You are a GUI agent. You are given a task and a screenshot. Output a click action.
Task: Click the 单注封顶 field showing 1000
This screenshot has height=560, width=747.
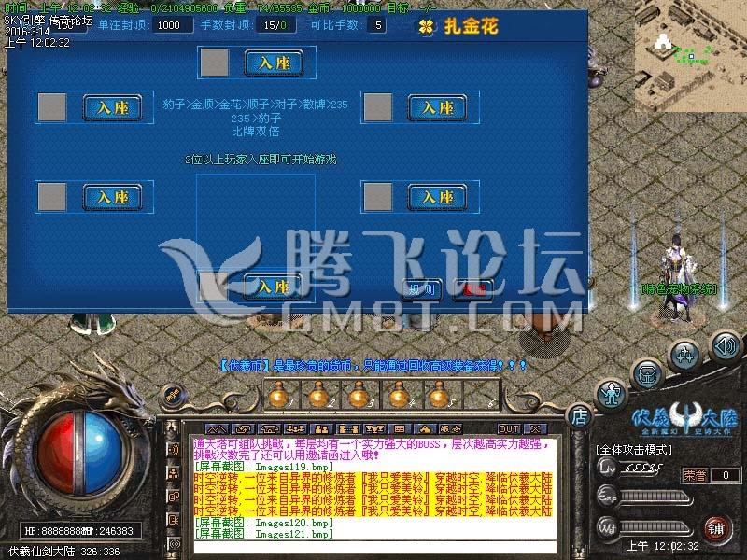click(x=173, y=25)
